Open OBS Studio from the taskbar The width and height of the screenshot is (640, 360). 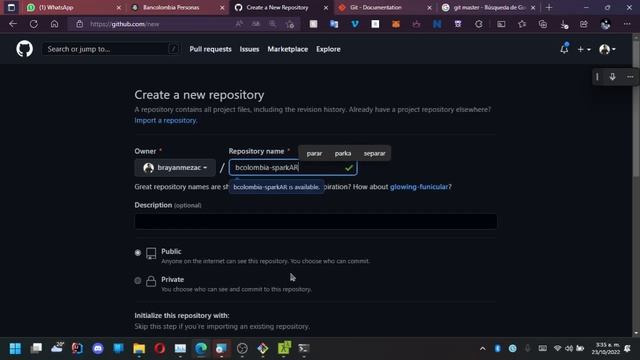pos(242,348)
